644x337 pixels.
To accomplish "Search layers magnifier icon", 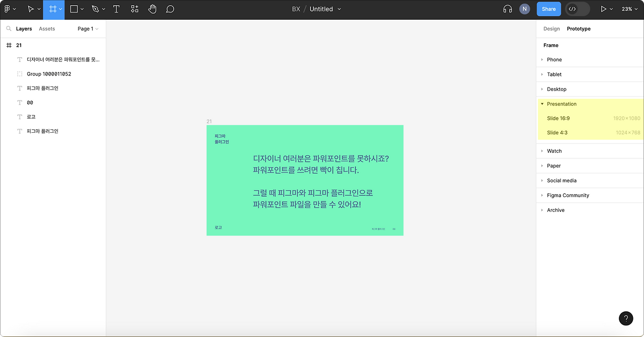I will click(x=9, y=29).
